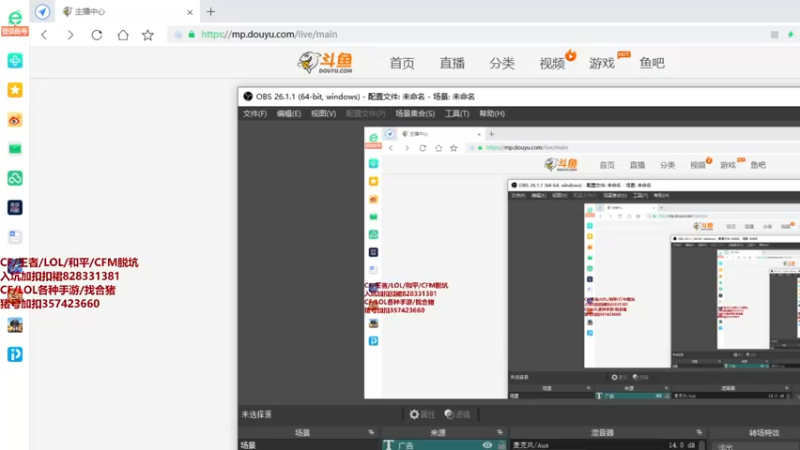Click the 14.0 dB mixer value
800x450 pixels.
coord(682,445)
